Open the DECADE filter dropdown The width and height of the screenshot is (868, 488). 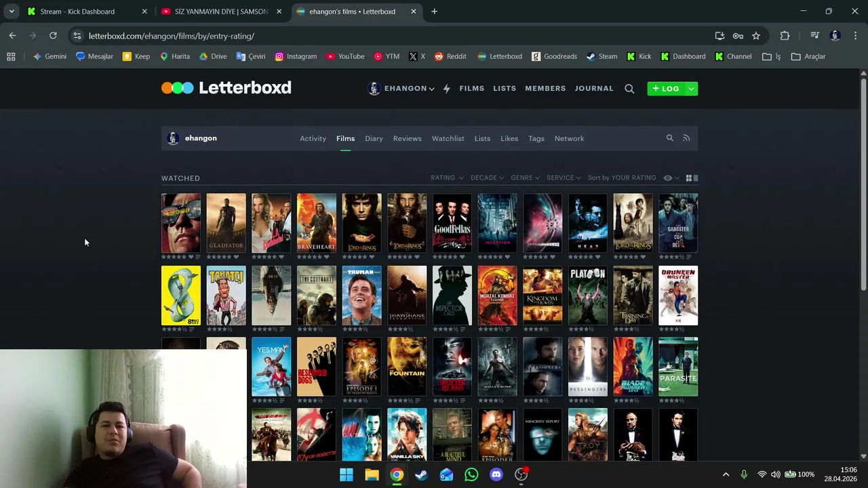(x=487, y=178)
